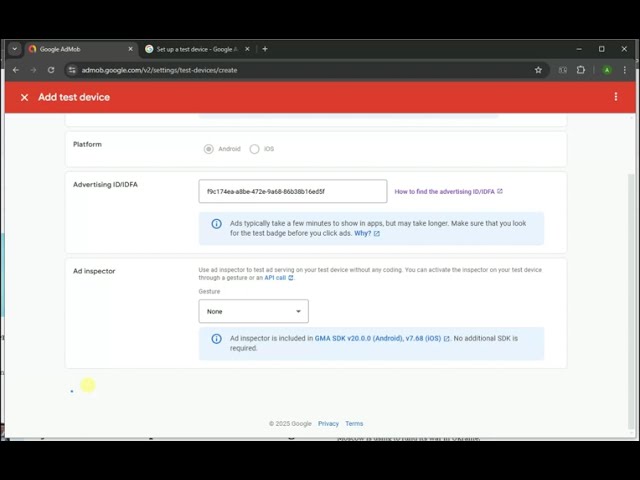640x480 pixels.
Task: Open the Privacy footer link
Action: [x=328, y=424]
